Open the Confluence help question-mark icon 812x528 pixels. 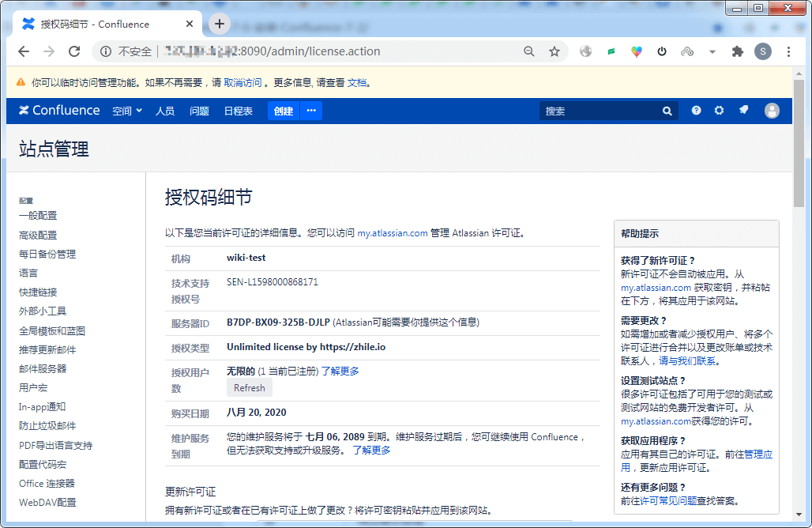coord(696,111)
